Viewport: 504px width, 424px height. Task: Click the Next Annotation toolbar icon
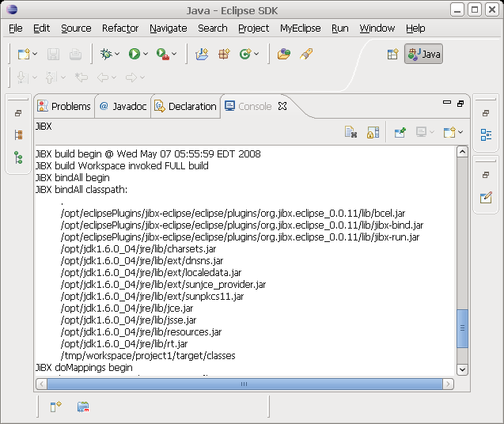(22, 78)
